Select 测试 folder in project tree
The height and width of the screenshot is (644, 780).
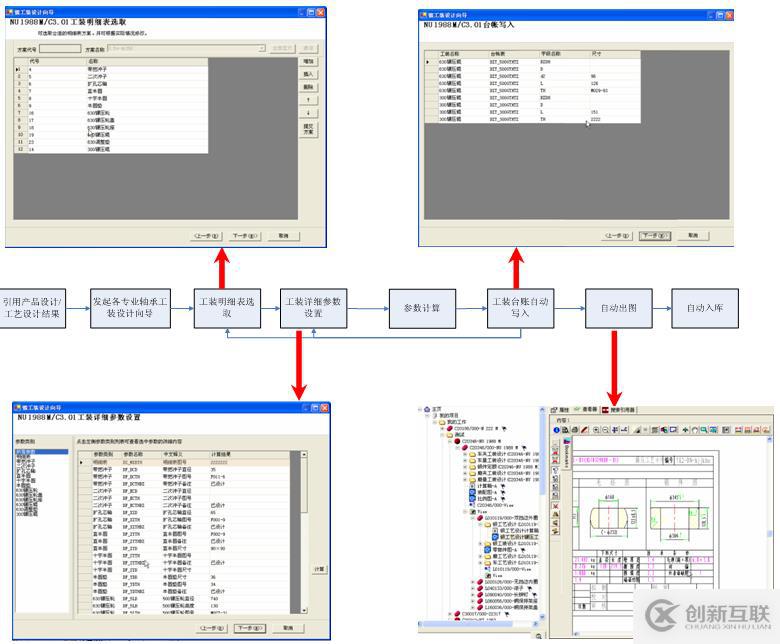pyautogui.click(x=459, y=435)
